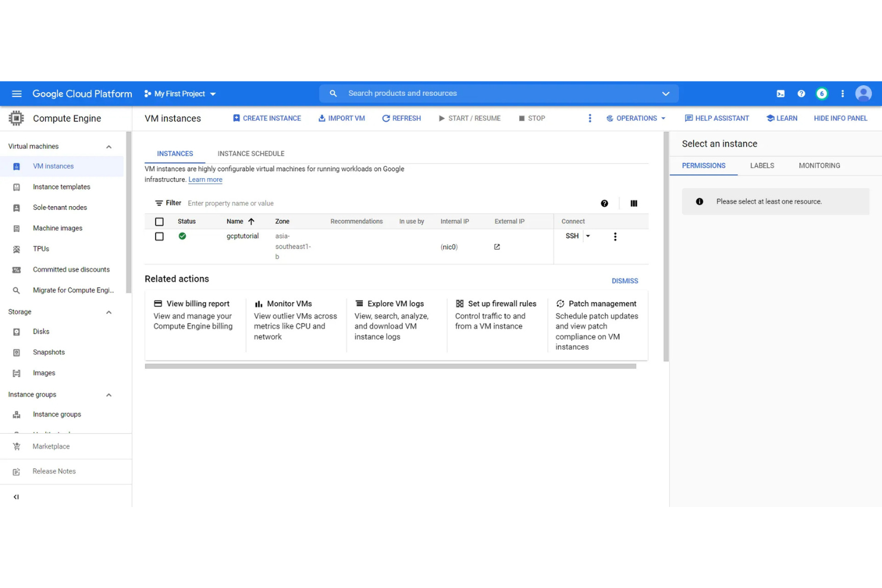Viewport: 882px width, 588px height.
Task: Click the vertical ellipsis next to STOP
Action: [589, 118]
